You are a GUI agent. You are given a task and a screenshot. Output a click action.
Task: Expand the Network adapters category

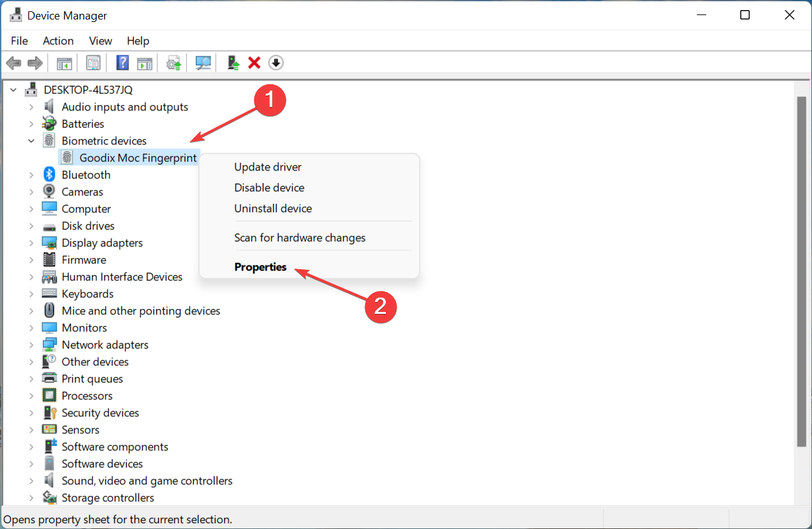(31, 345)
